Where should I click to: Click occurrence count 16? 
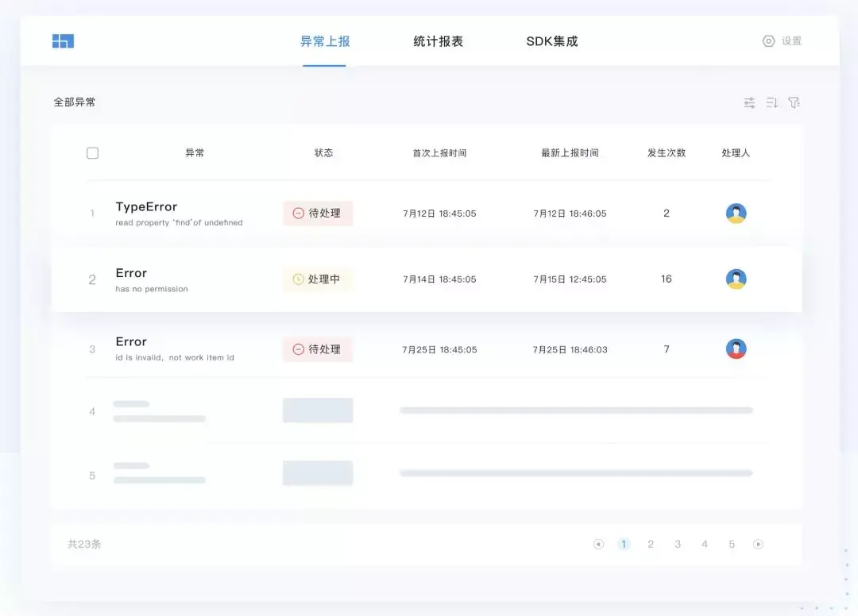[x=666, y=279]
